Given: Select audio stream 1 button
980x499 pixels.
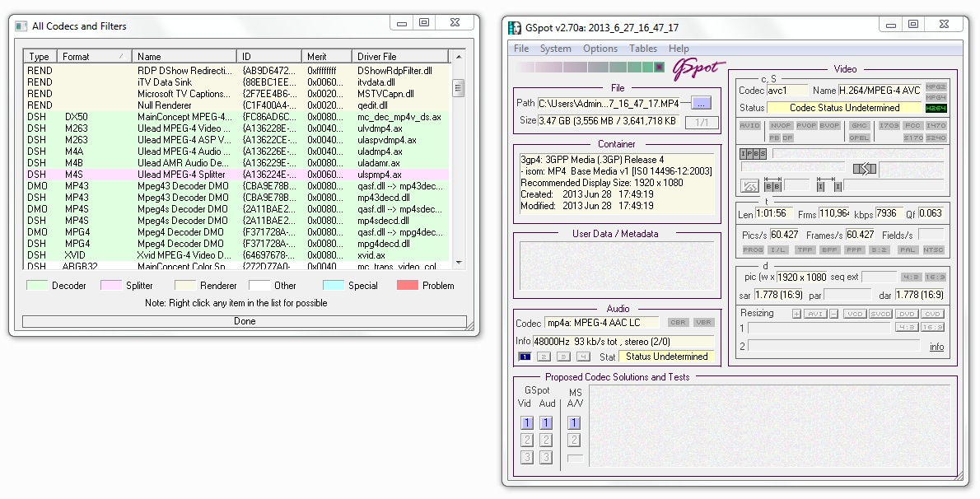Looking at the screenshot, I should pos(525,357).
